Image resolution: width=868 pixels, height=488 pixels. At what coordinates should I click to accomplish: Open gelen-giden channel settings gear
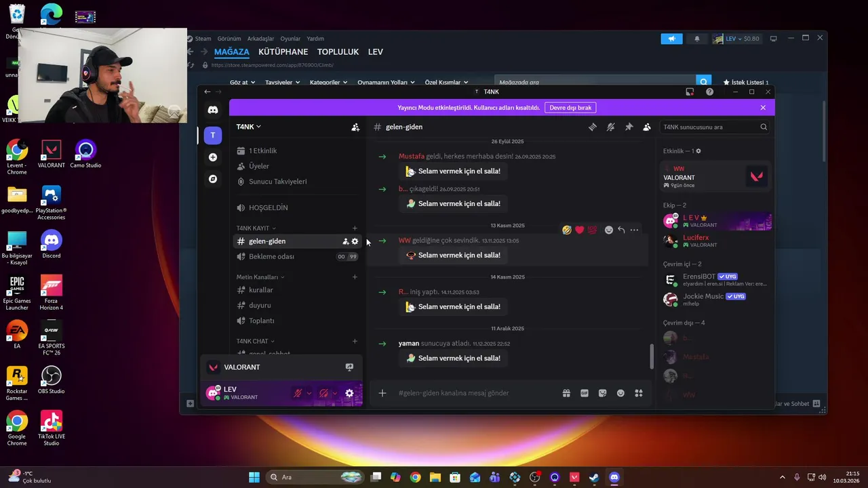(355, 241)
